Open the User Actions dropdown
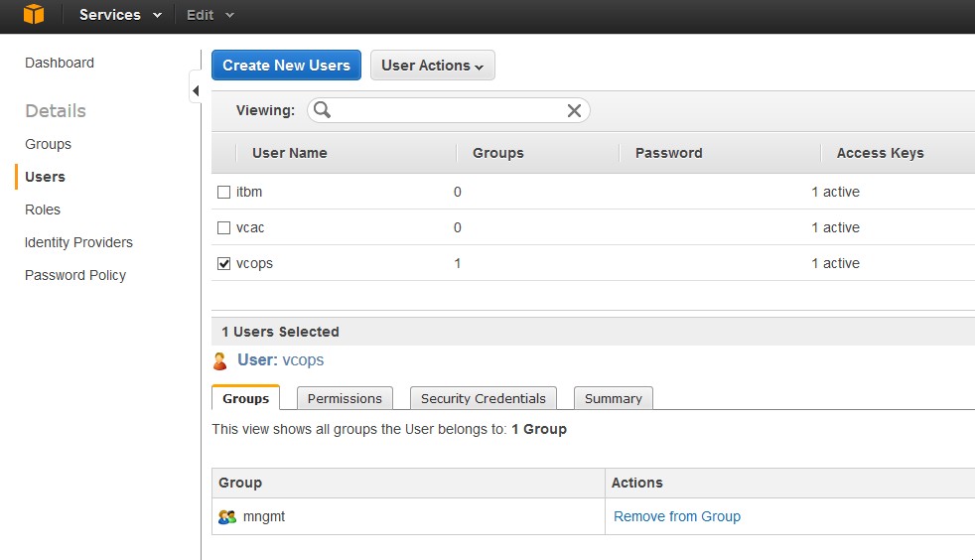This screenshot has height=560, width=975. [x=432, y=66]
